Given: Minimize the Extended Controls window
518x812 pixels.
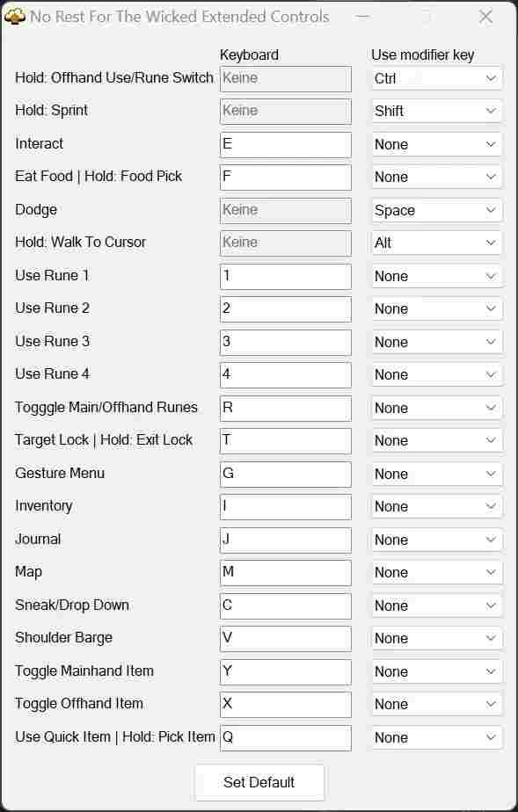Looking at the screenshot, I should [363, 17].
